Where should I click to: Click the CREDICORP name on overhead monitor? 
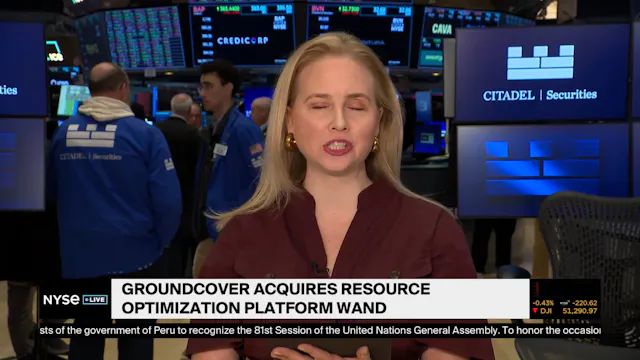point(242,41)
